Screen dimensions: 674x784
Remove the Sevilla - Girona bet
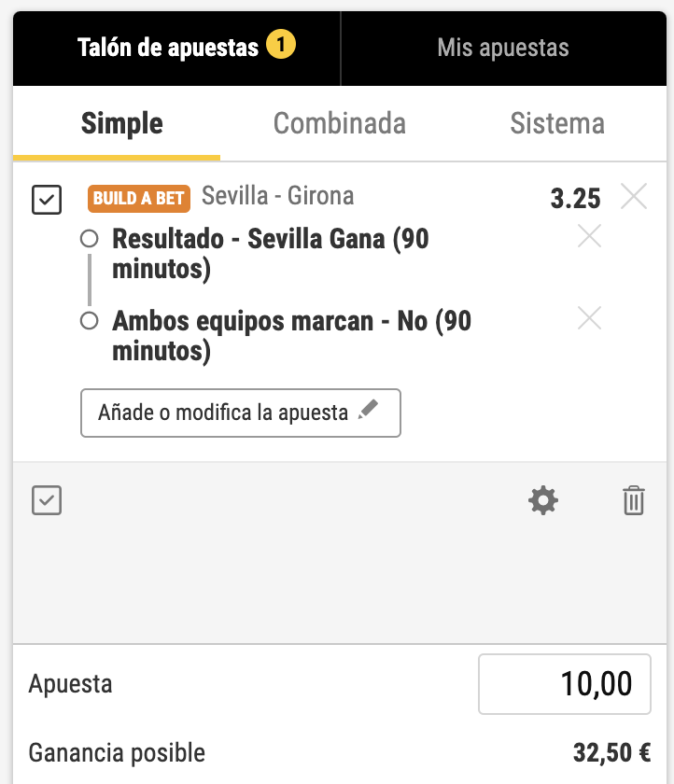click(x=634, y=197)
